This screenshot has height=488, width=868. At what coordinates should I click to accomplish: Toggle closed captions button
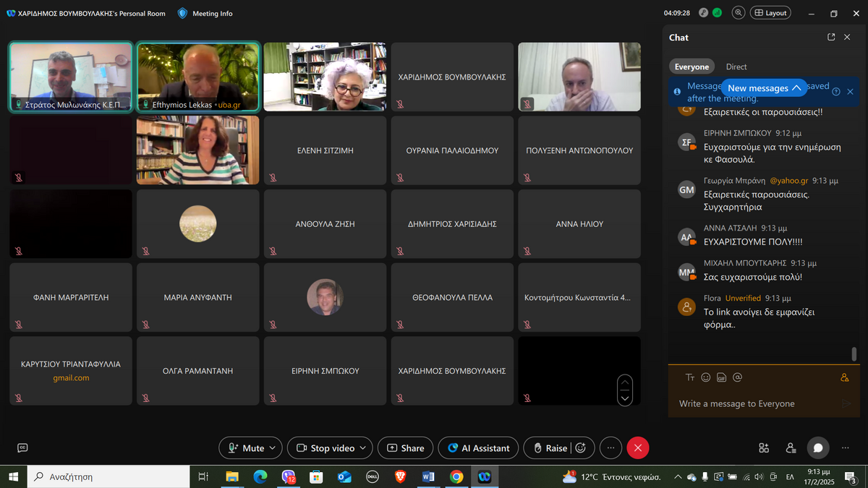click(x=22, y=448)
